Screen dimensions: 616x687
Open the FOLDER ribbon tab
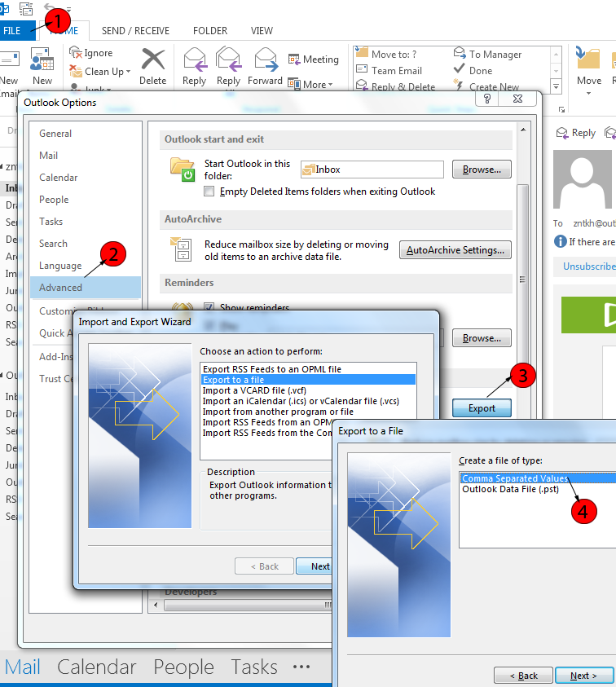(210, 31)
